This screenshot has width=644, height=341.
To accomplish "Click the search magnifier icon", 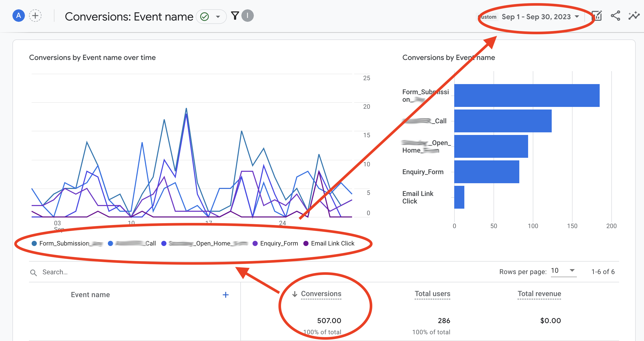I will click(x=33, y=272).
